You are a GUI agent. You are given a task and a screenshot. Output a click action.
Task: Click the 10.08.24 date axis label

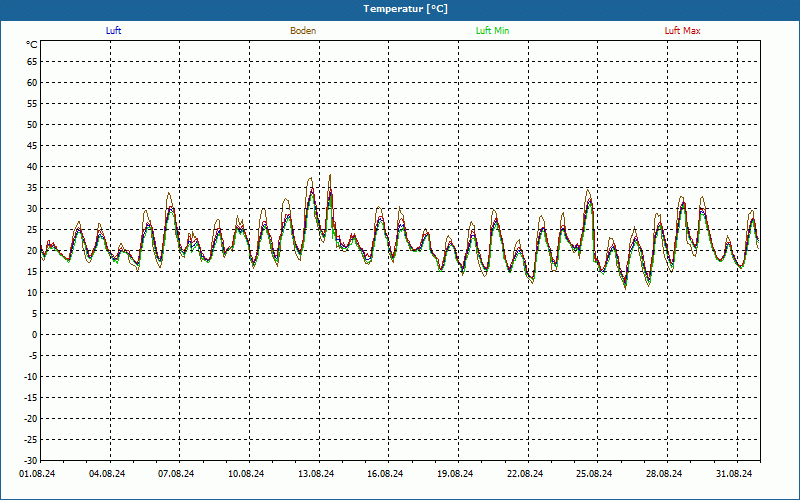tap(246, 474)
